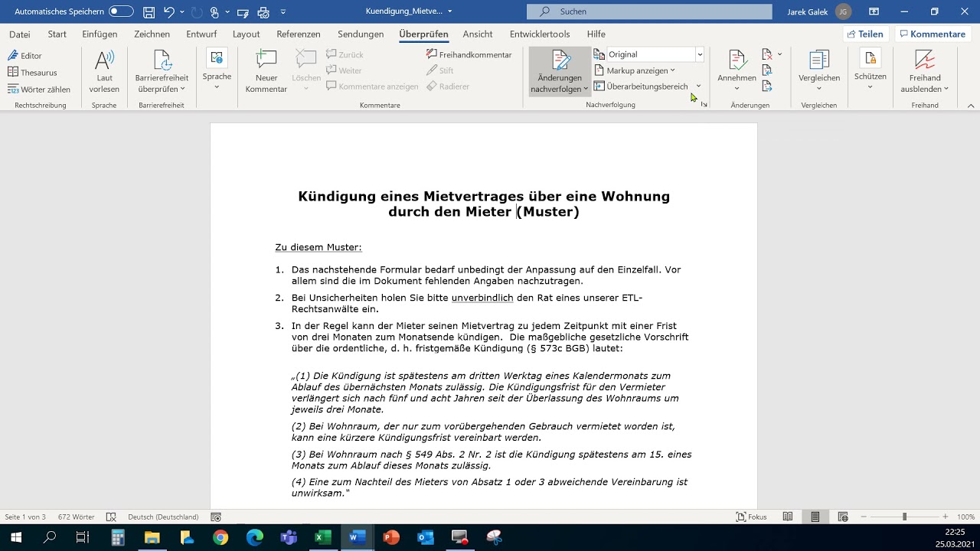Click the document title heading text

click(x=484, y=204)
